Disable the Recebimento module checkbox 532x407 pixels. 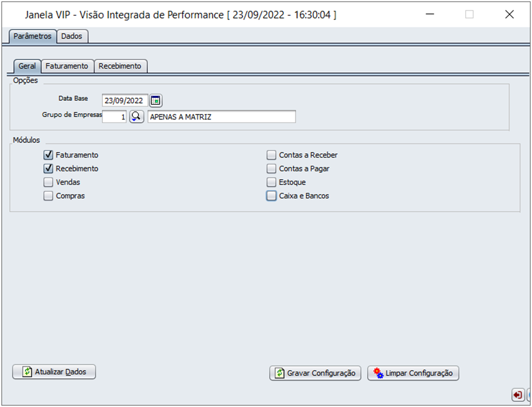click(48, 168)
